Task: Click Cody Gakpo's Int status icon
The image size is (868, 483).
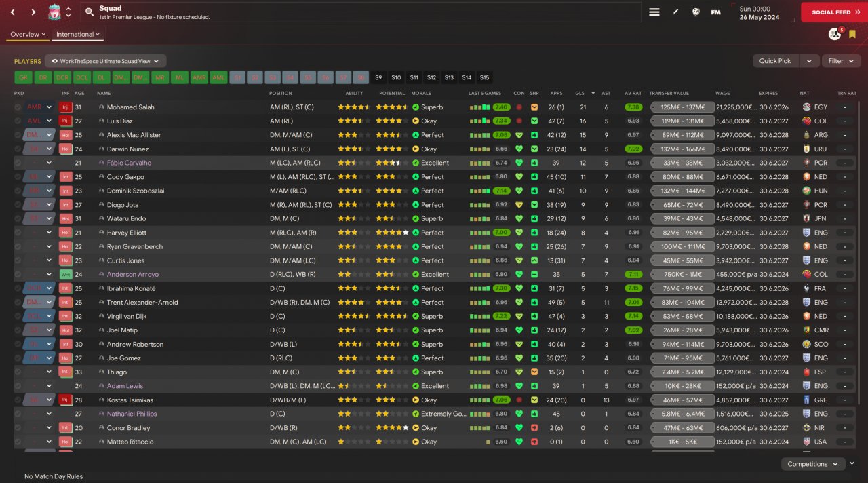Action: point(65,177)
